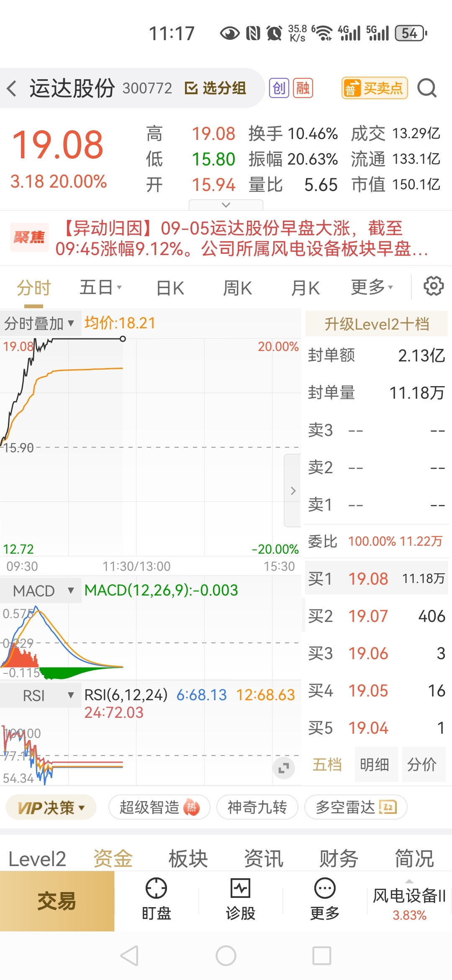
Task: Tap the current price marker on chart
Action: [123, 339]
